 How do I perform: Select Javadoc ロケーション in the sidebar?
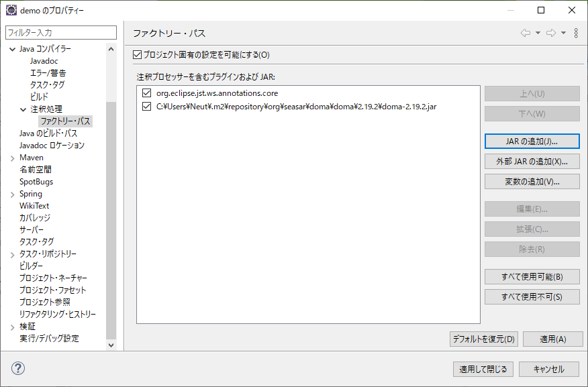point(50,145)
